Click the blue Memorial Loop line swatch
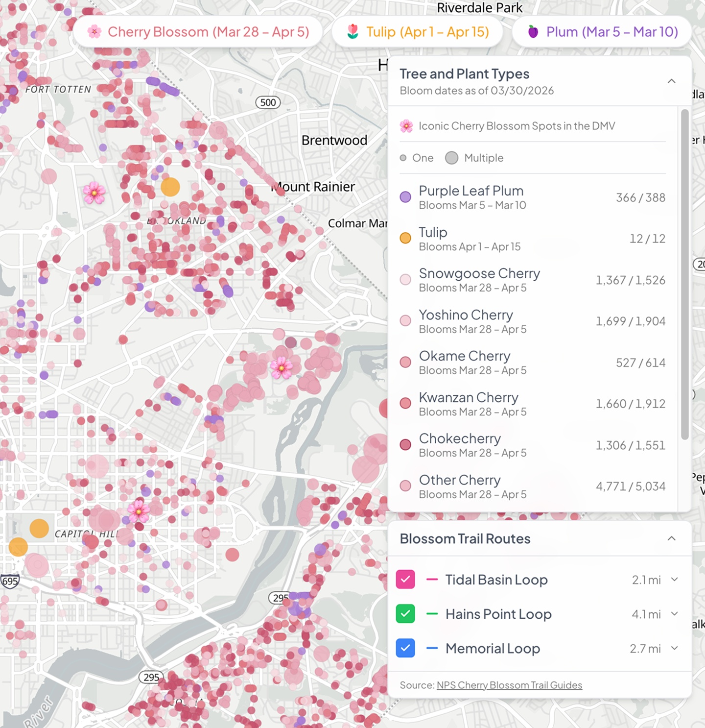 pyautogui.click(x=432, y=648)
